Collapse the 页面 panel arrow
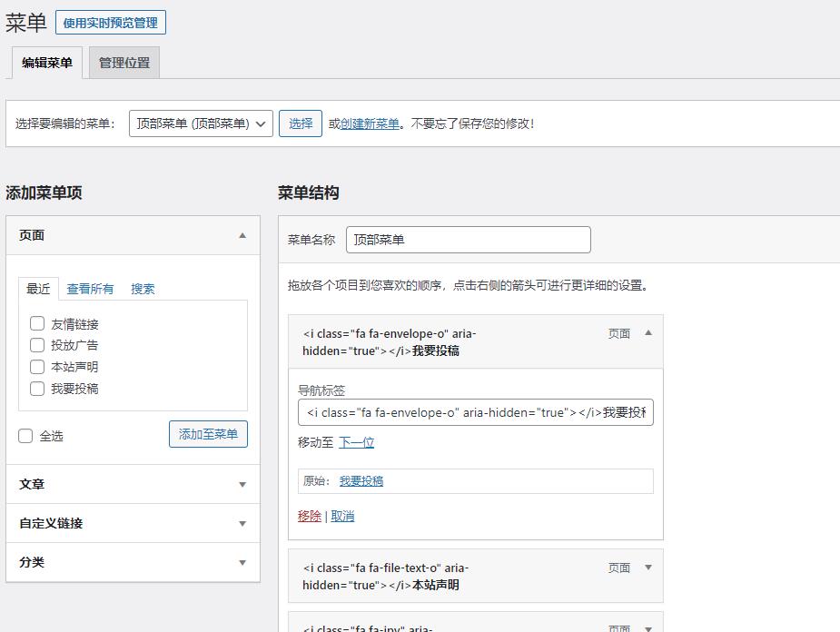 pos(242,235)
